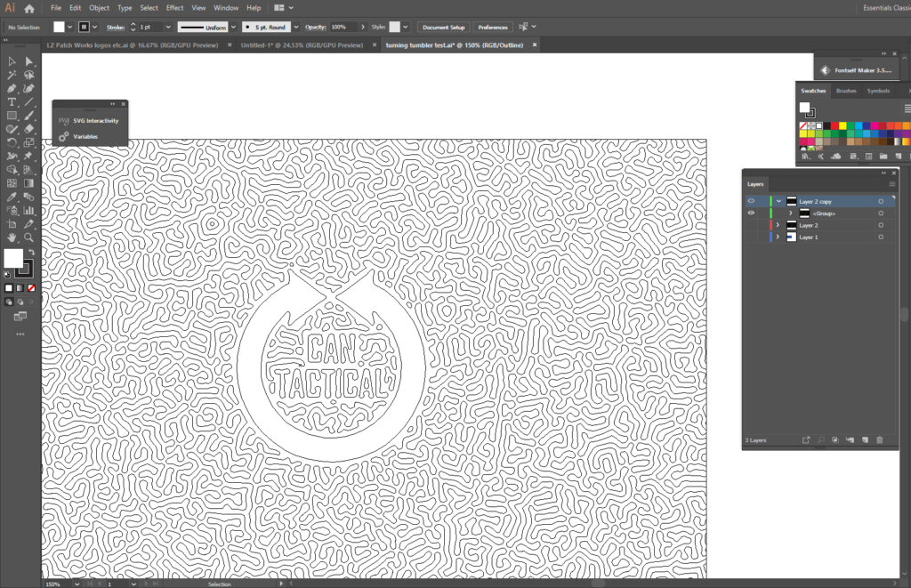Select the Column Graph tool
The height and width of the screenshot is (588, 911).
(28, 210)
